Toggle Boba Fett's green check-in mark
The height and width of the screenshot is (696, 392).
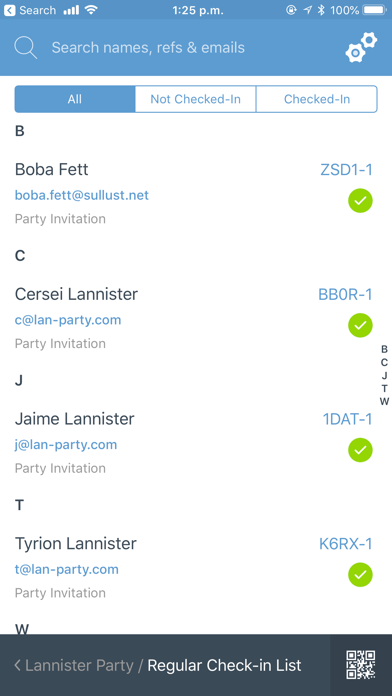point(360,201)
